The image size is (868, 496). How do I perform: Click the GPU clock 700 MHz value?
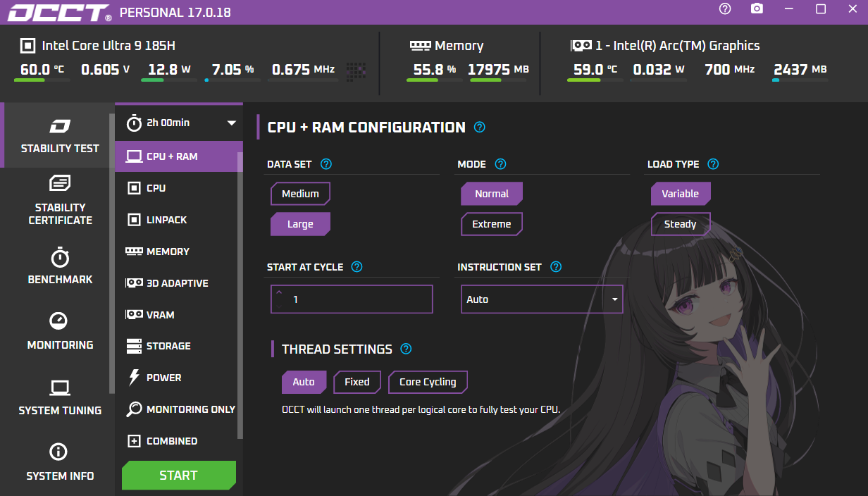[730, 69]
